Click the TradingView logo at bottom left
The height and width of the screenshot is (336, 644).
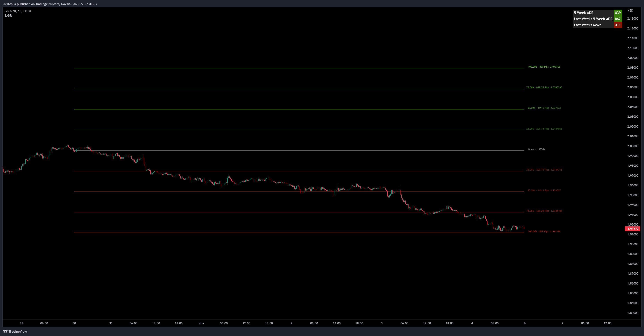(x=15, y=331)
